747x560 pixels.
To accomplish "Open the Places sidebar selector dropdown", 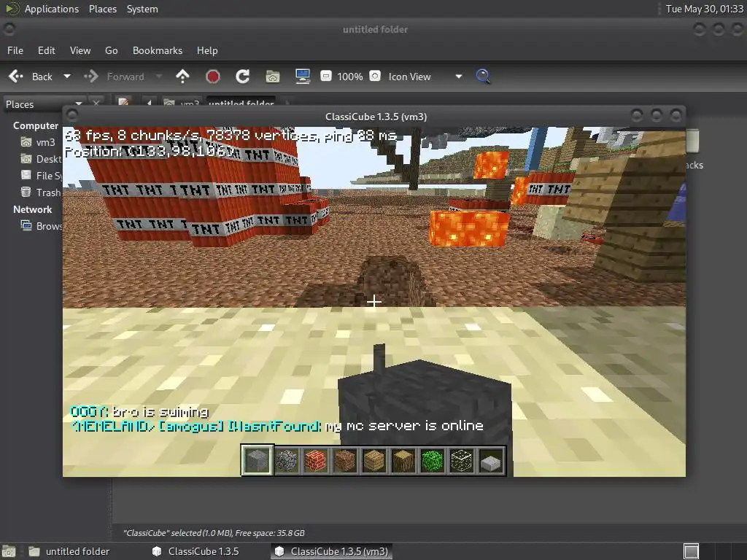I will click(x=43, y=104).
